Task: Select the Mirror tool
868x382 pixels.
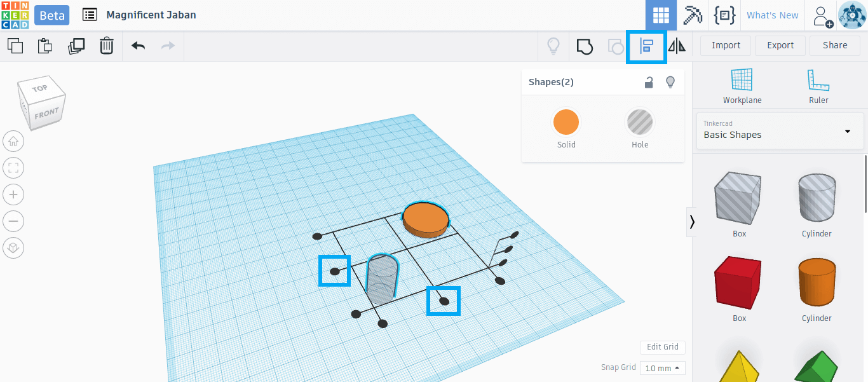Action: click(x=677, y=45)
